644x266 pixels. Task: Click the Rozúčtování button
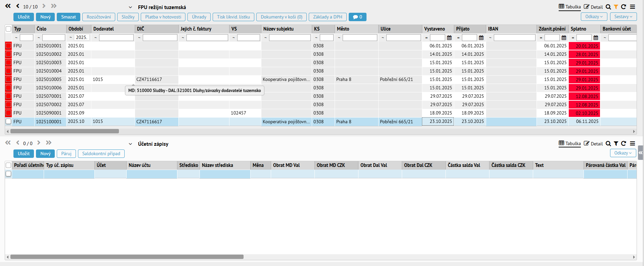99,17
